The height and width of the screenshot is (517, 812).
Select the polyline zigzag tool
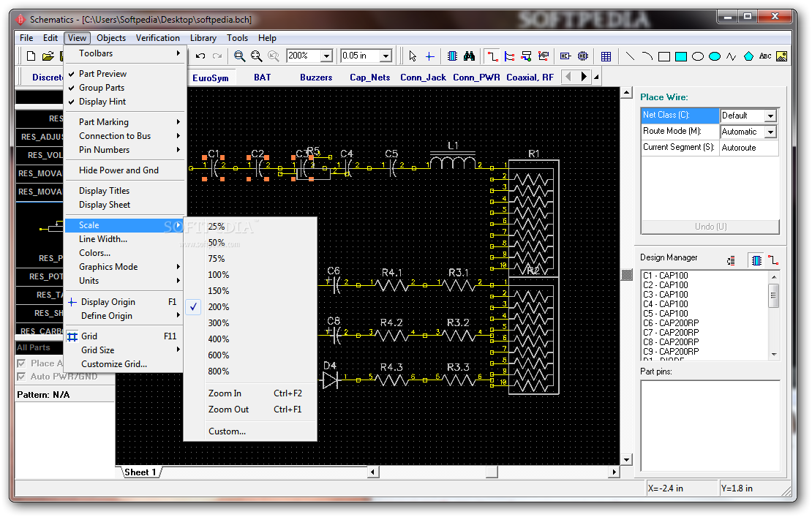coord(732,56)
